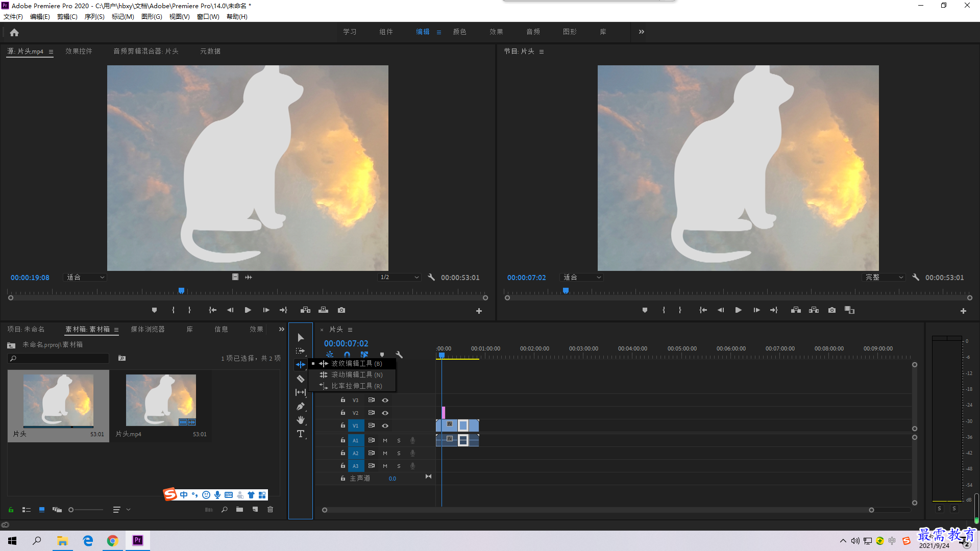980x551 pixels.
Task: Choose 比率拉伸工具 (R) from flyout
Action: (x=352, y=386)
